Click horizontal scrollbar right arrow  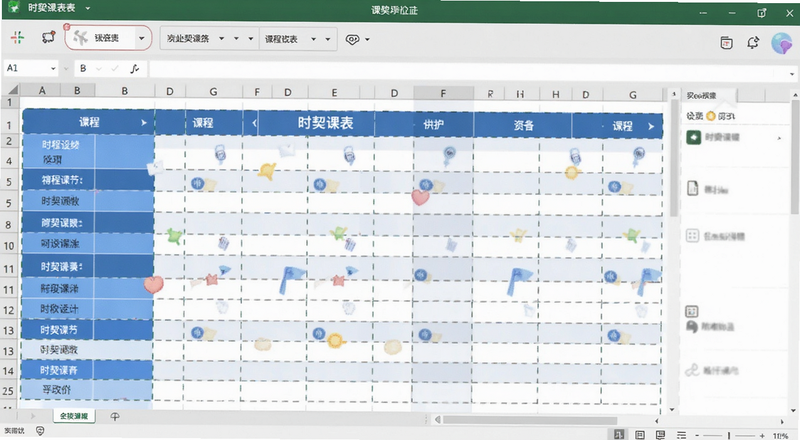point(782,421)
